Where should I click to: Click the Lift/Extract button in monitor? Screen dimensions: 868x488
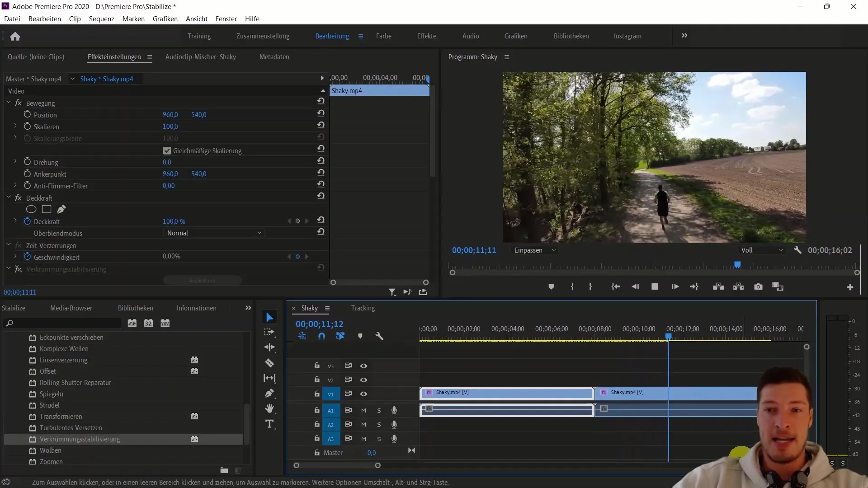[x=718, y=286]
